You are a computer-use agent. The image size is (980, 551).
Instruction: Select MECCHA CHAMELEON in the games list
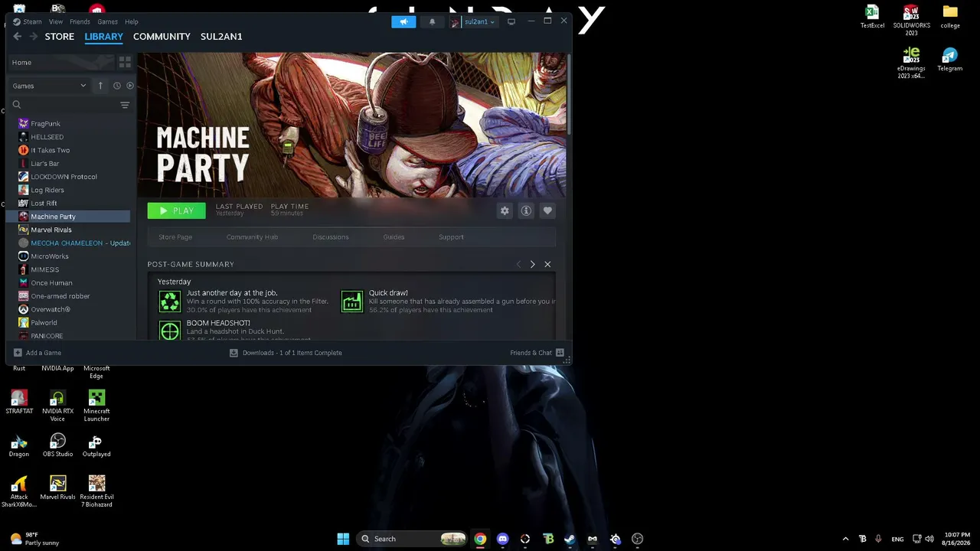click(x=69, y=243)
